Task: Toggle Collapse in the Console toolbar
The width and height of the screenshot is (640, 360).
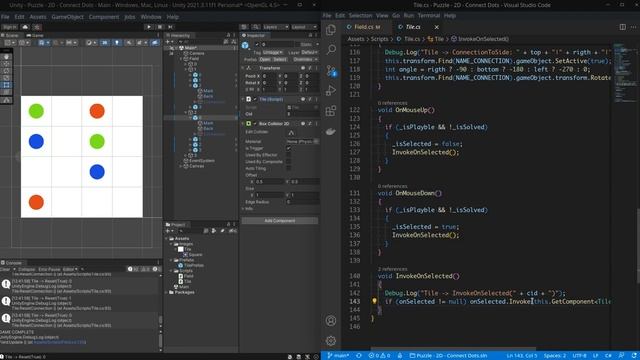Action: [x=27, y=269]
